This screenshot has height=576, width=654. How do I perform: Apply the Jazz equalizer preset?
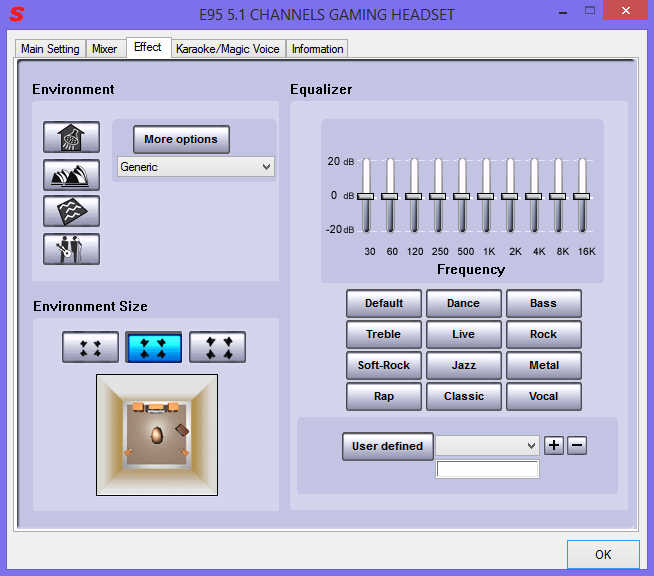(x=463, y=365)
